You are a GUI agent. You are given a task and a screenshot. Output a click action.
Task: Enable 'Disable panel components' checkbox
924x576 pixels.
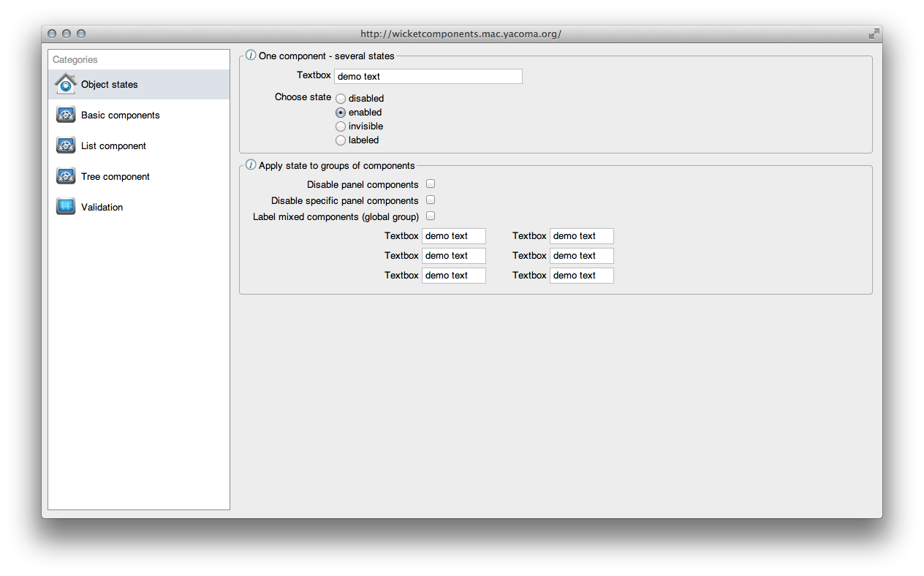430,183
